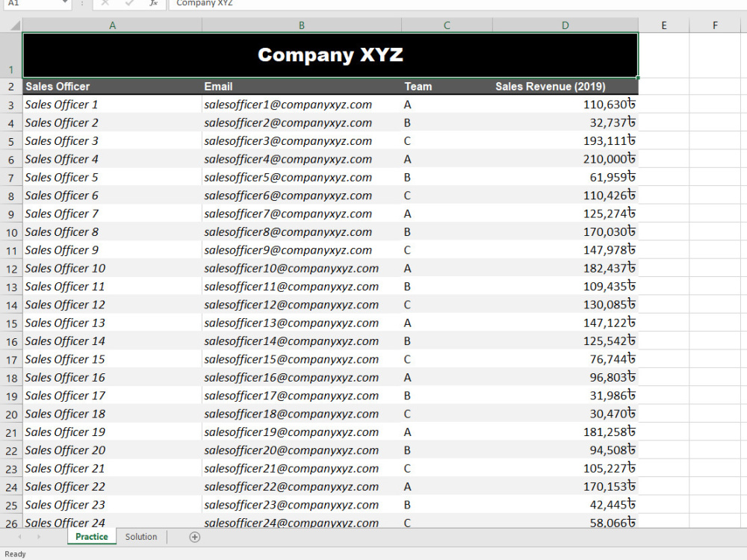The height and width of the screenshot is (560, 747).
Task: Select column F header
Action: click(x=715, y=25)
